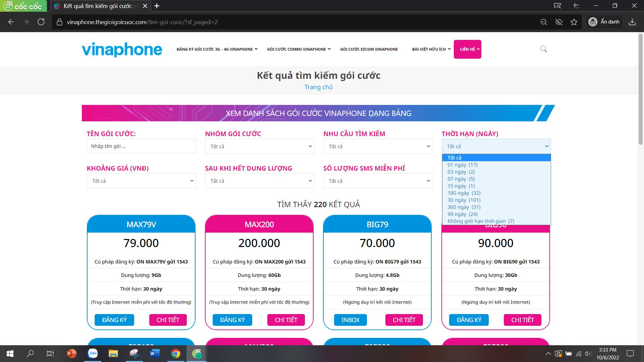Click Chi tiết button for MAX200

click(286, 320)
